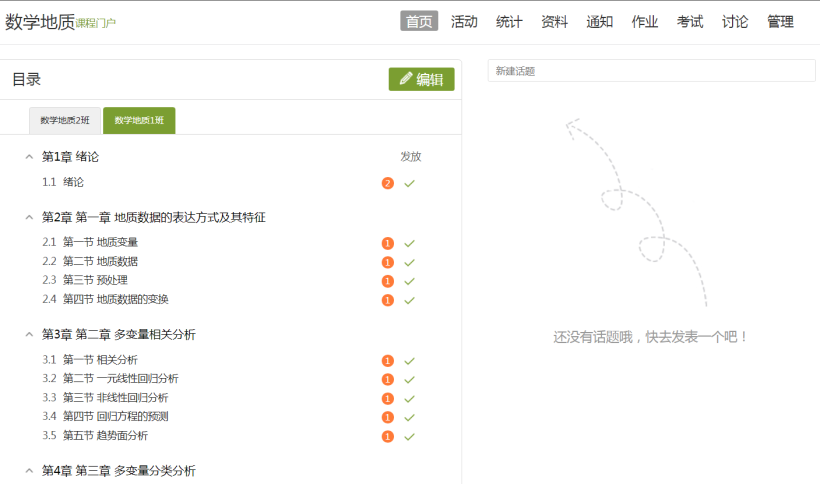Open the 讨论 navigation item
Image resolution: width=820 pixels, height=484 pixels.
pos(735,21)
